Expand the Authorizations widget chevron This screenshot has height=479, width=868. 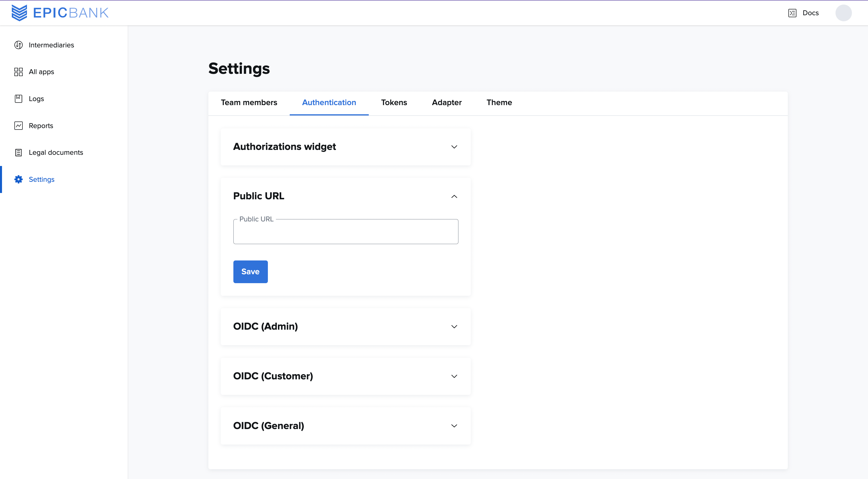pyautogui.click(x=454, y=147)
